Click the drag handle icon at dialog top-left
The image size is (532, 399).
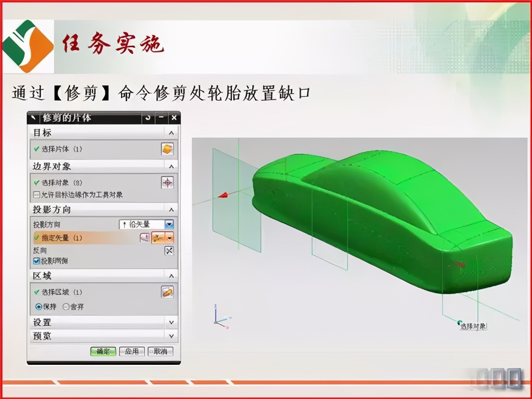pos(33,117)
